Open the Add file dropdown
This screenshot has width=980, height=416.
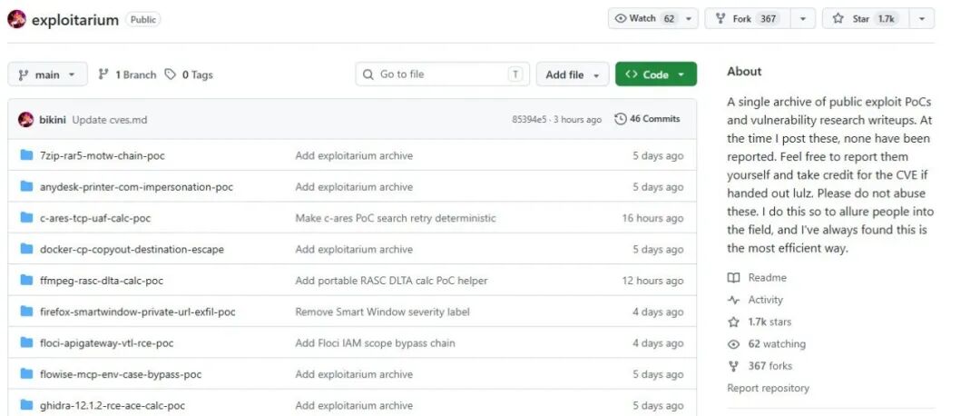[x=573, y=74]
